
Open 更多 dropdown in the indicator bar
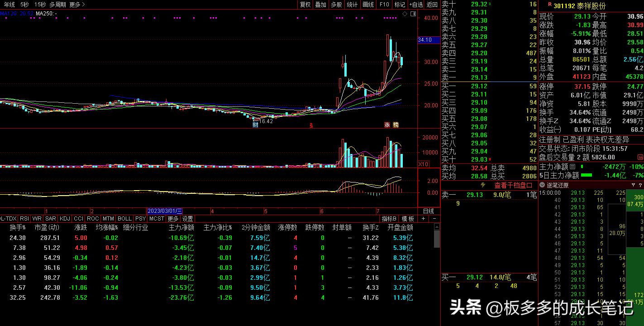[x=173, y=218]
